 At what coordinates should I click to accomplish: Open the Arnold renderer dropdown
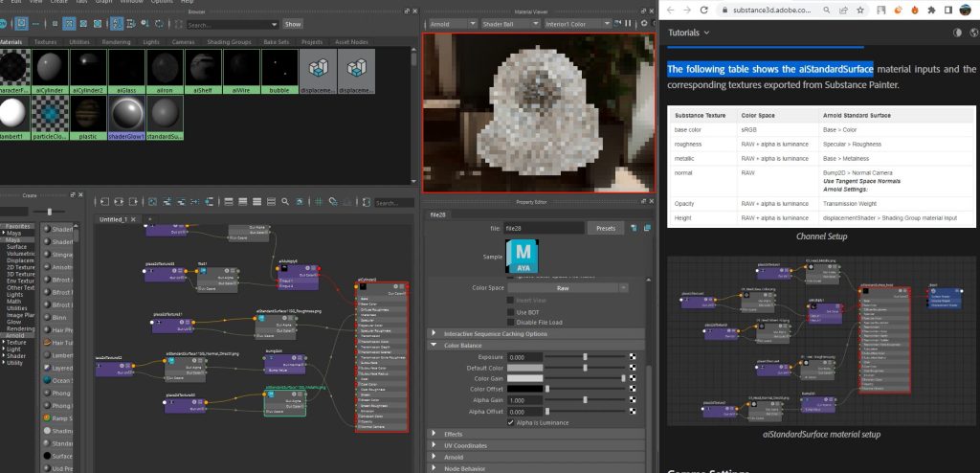(452, 24)
